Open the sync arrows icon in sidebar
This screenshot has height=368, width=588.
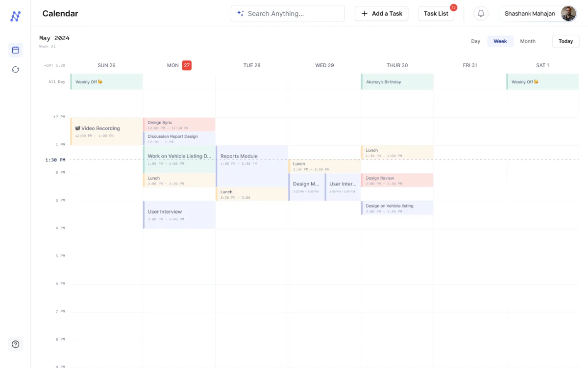click(15, 70)
